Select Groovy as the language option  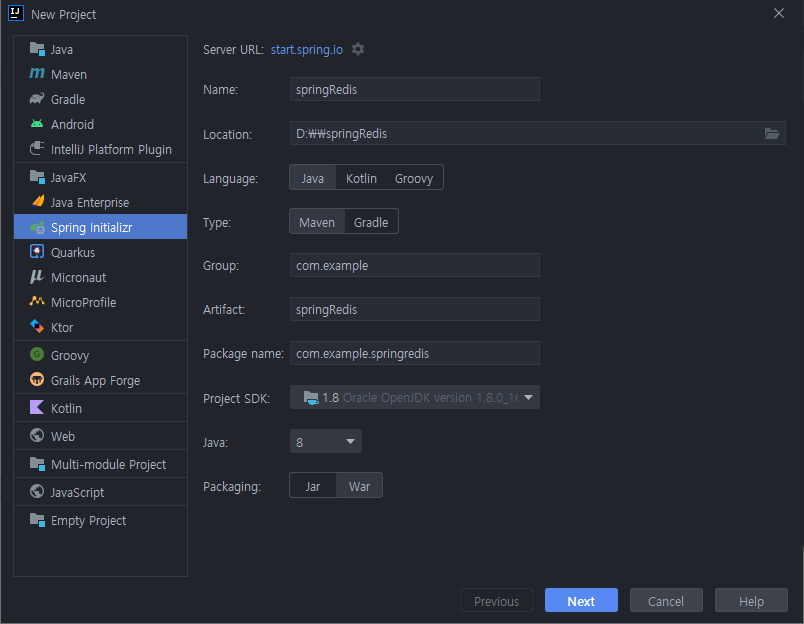pos(414,178)
